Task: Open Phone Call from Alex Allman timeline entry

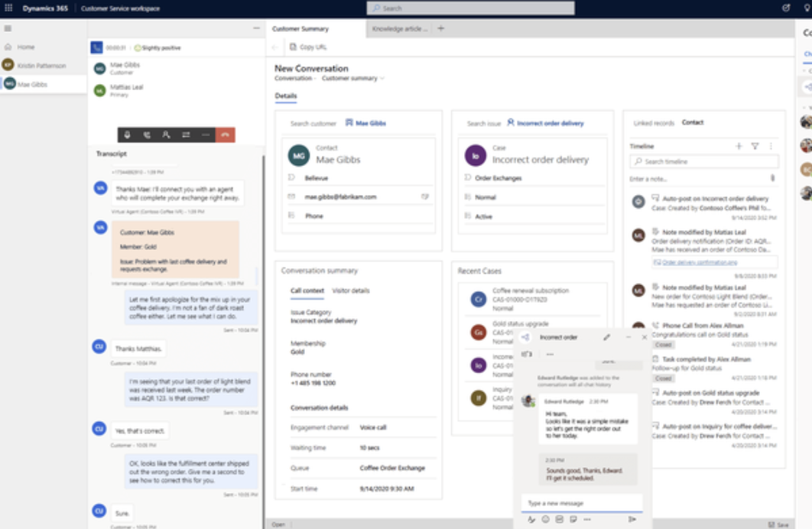Action: [703, 326]
